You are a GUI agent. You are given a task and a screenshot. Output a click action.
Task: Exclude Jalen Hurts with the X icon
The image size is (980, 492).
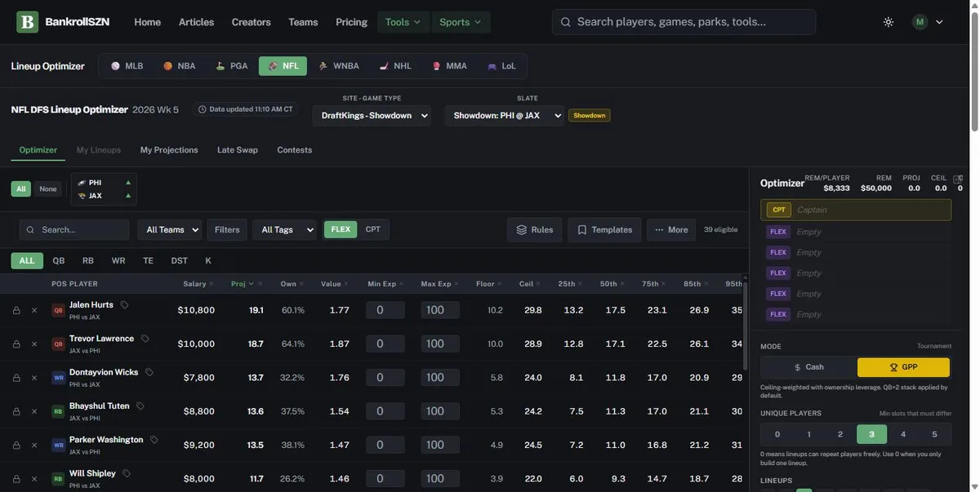tap(34, 310)
